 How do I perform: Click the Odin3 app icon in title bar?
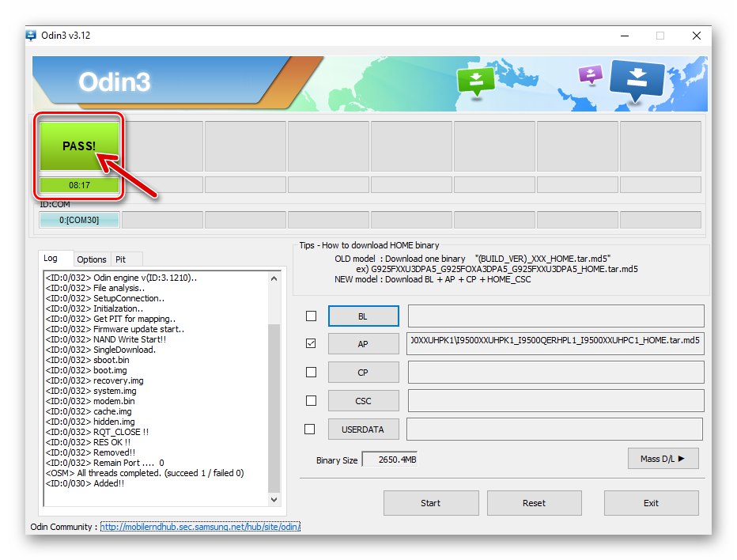pyautogui.click(x=31, y=36)
